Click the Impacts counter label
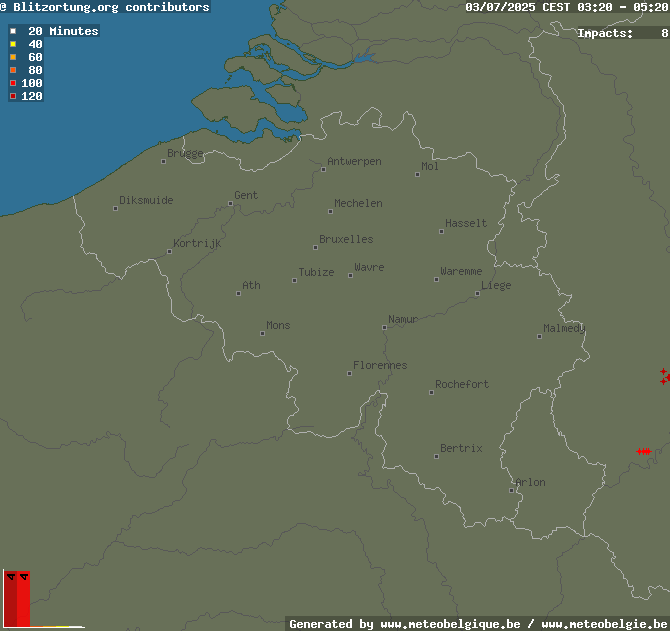 tap(605, 33)
